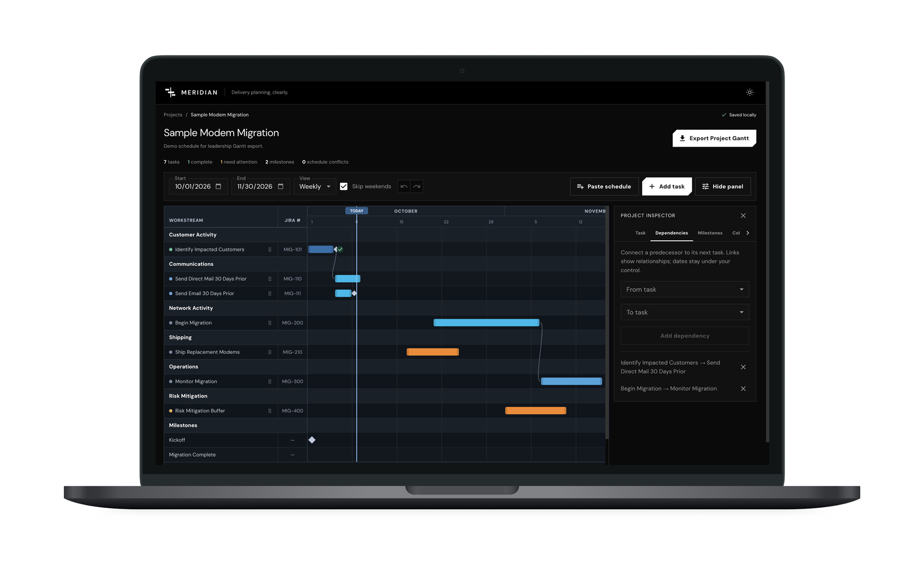The width and height of the screenshot is (924, 575).
Task: Click the Add dependency button
Action: click(684, 336)
